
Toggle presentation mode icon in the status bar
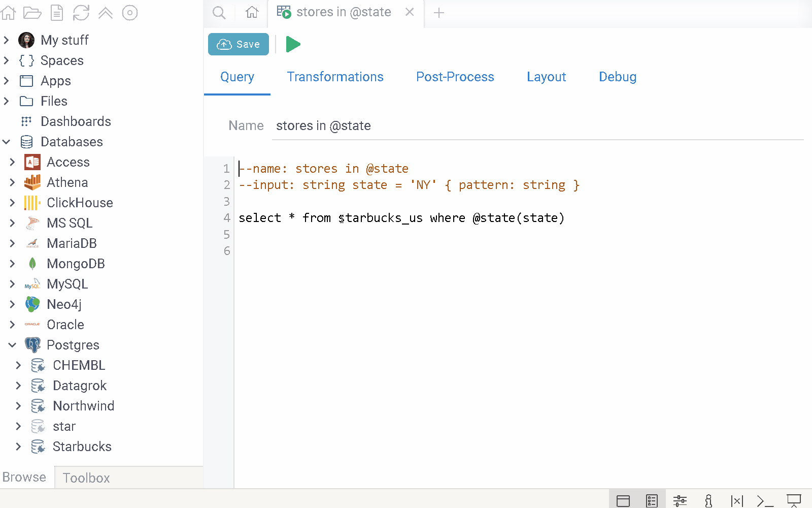pyautogui.click(x=794, y=501)
